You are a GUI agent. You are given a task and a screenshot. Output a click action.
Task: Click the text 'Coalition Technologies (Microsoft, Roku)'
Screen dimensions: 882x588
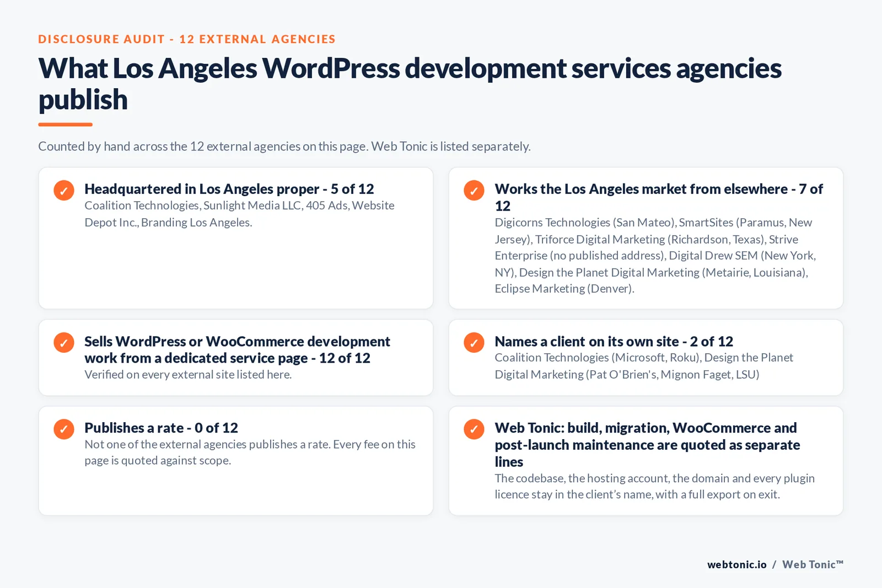597,358
